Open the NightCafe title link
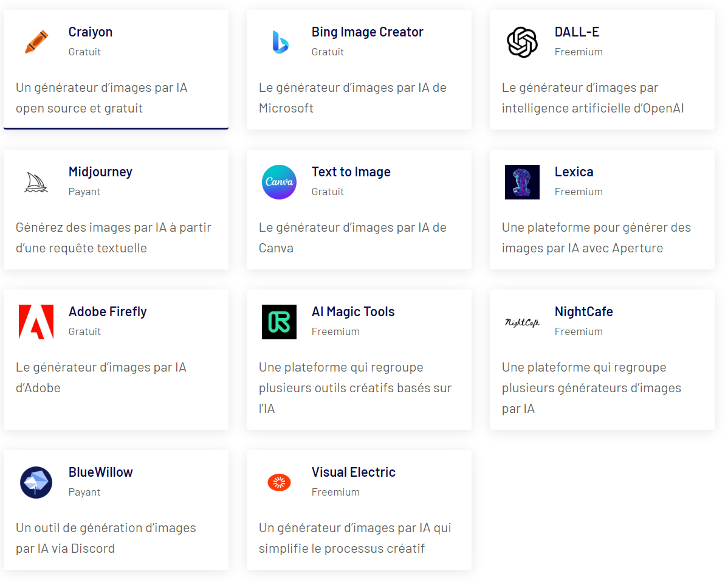This screenshot has width=728, height=585. click(x=583, y=312)
